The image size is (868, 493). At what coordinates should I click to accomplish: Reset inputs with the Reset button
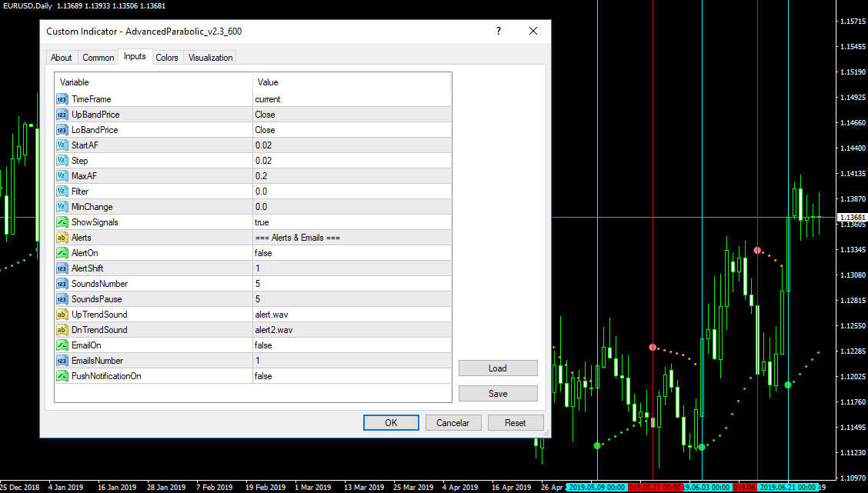pyautogui.click(x=516, y=423)
